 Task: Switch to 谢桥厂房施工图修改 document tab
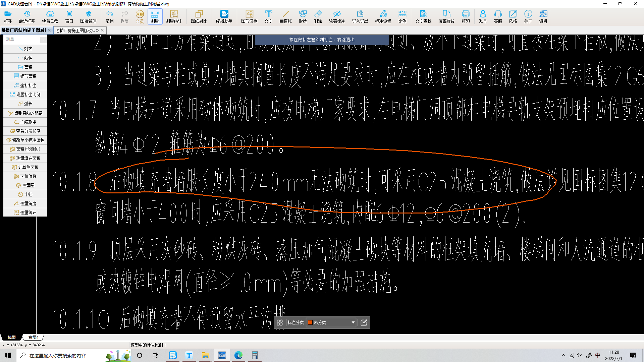tap(77, 30)
